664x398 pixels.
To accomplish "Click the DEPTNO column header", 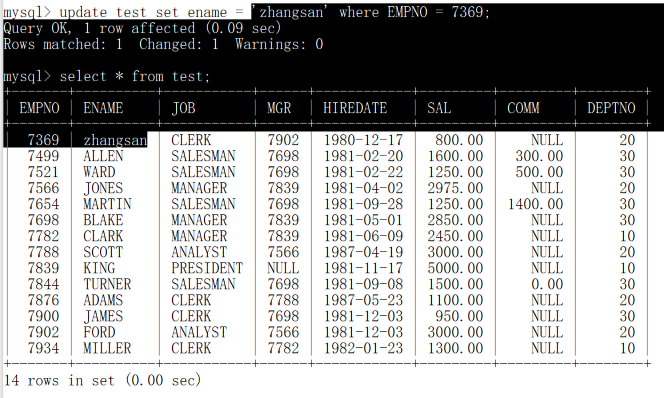I will pyautogui.click(x=611, y=108).
